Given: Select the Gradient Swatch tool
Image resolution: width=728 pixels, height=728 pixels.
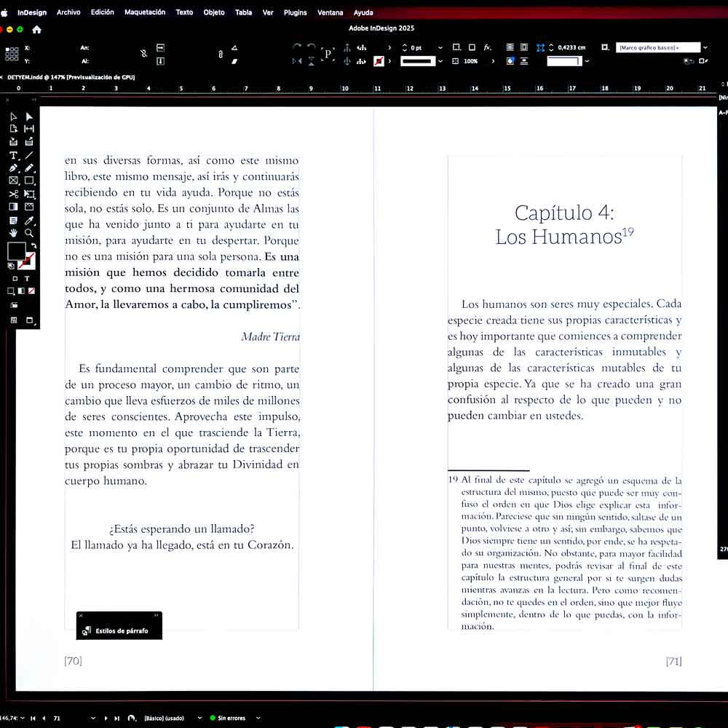Looking at the screenshot, I should point(13,207).
